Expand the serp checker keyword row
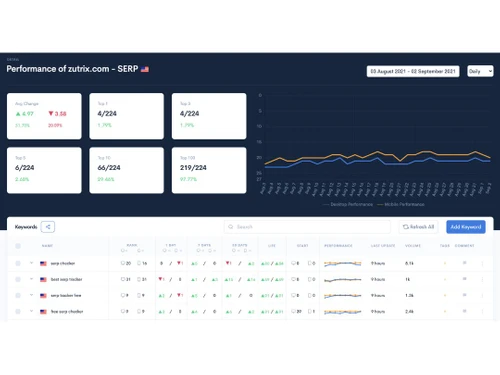This screenshot has height=375, width=500. tap(31, 263)
